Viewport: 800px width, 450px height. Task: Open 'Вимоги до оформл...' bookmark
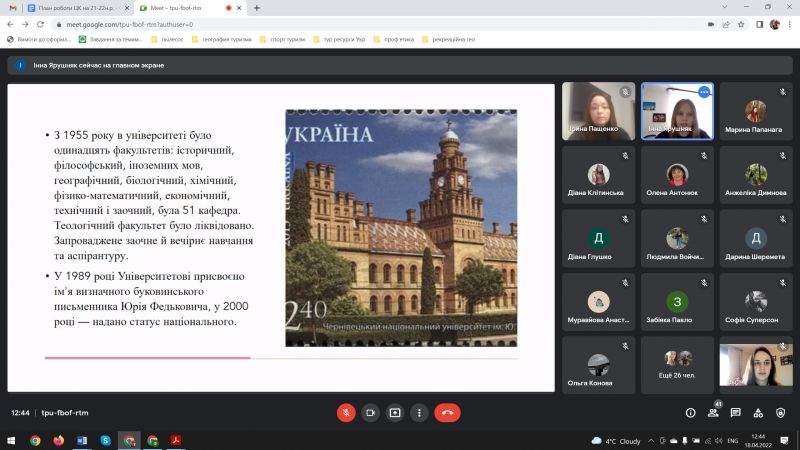(39, 39)
